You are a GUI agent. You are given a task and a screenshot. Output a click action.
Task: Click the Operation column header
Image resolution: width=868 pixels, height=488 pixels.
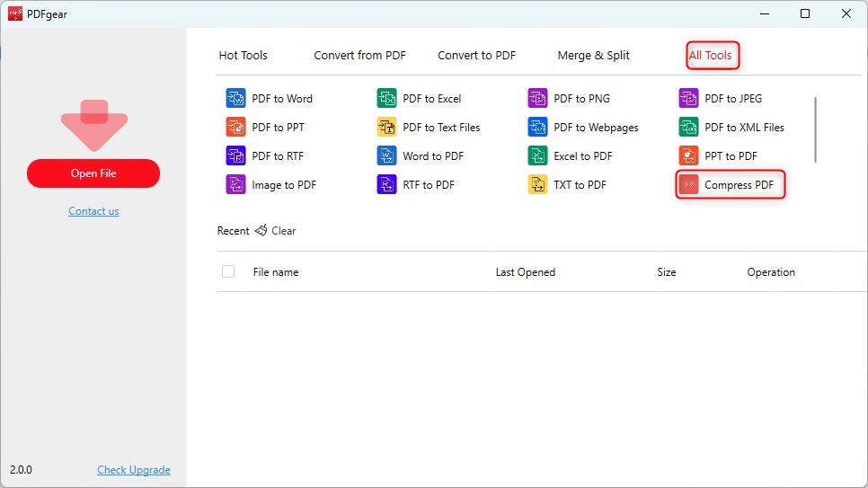click(771, 272)
